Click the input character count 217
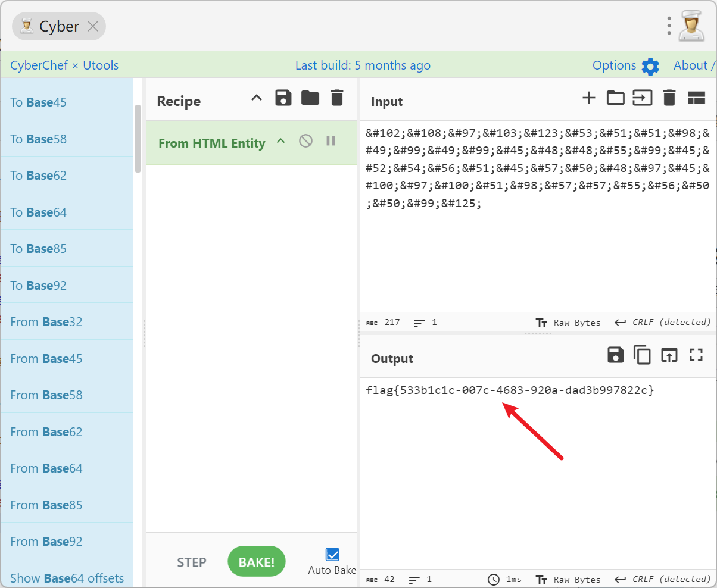Viewport: 717px width, 588px height. point(383,323)
